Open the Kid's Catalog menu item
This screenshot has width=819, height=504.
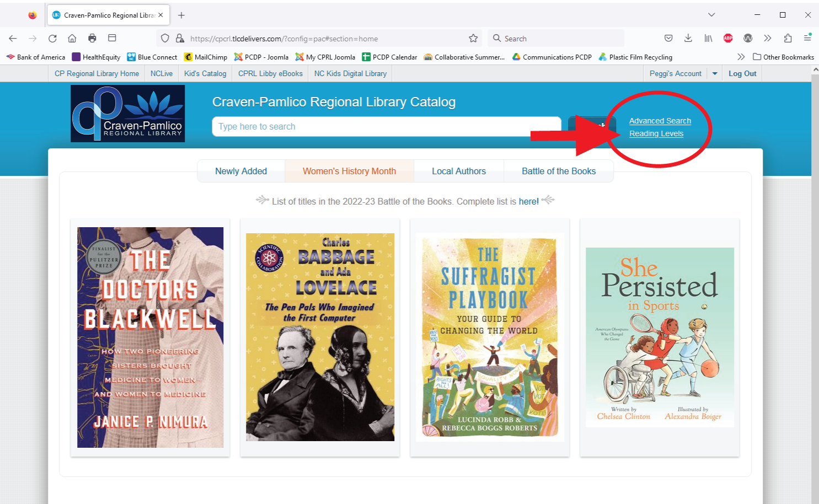point(205,73)
